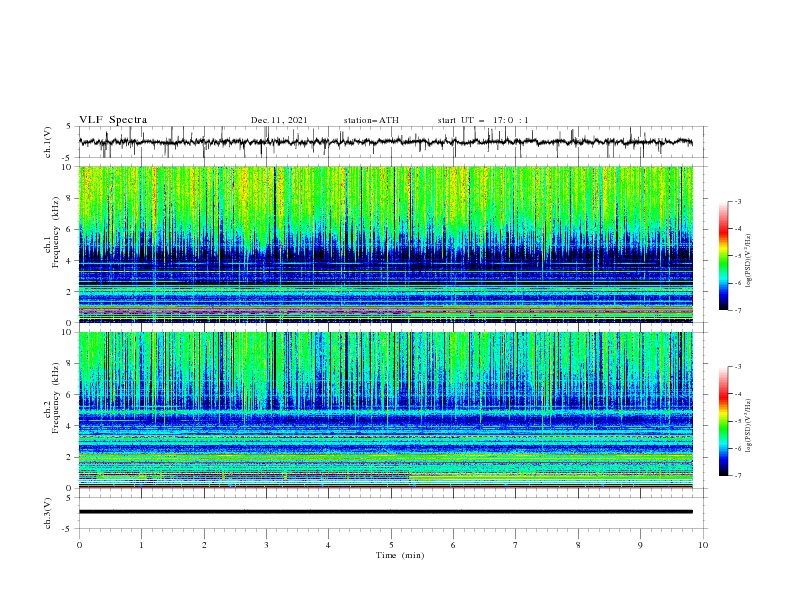Click time axis tick label "3"
792x612 pixels.
pos(266,545)
